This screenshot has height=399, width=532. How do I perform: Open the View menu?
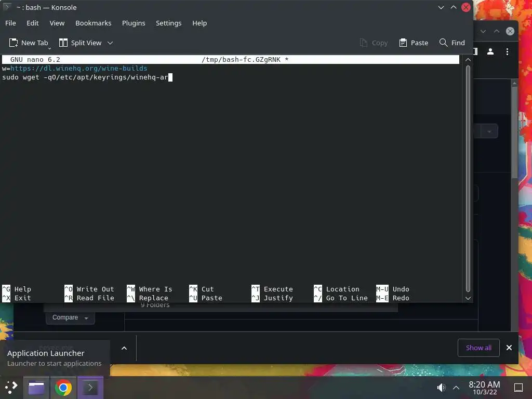pyautogui.click(x=57, y=23)
